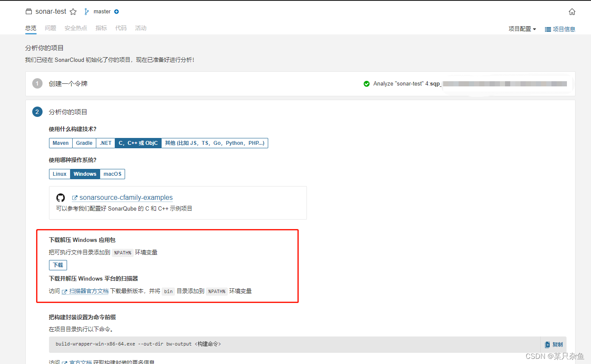Image resolution: width=591 pixels, height=364 pixels.
Task: Click the build-wrapper-win-x86-64.exe command text
Action: (138, 344)
